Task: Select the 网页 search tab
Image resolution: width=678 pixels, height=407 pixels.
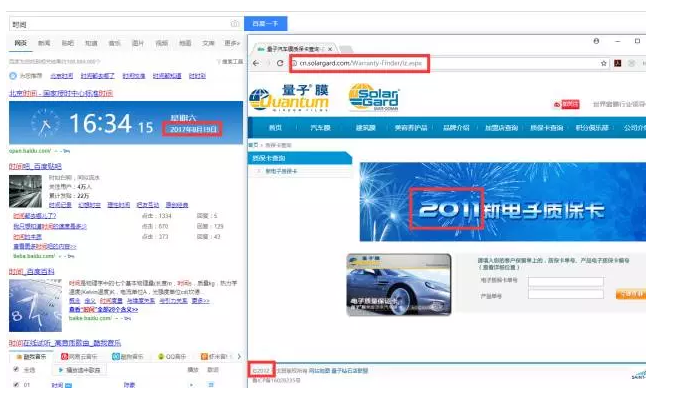Action: click(x=20, y=43)
